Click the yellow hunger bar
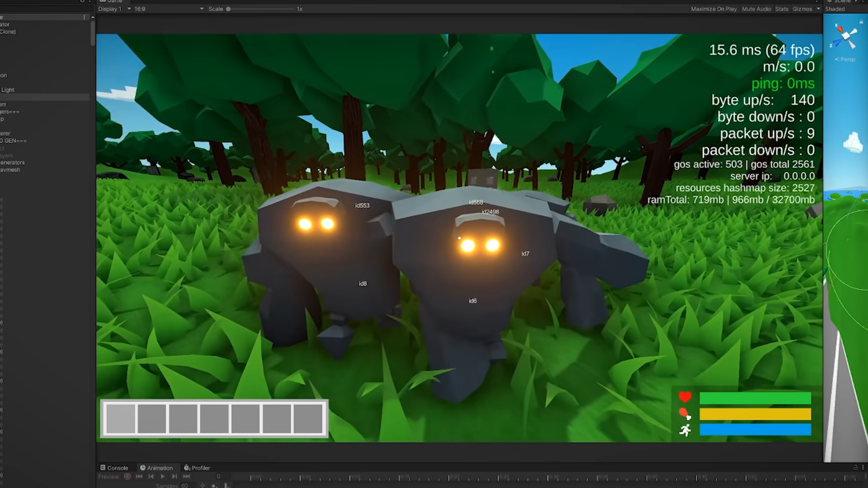 tap(755, 413)
